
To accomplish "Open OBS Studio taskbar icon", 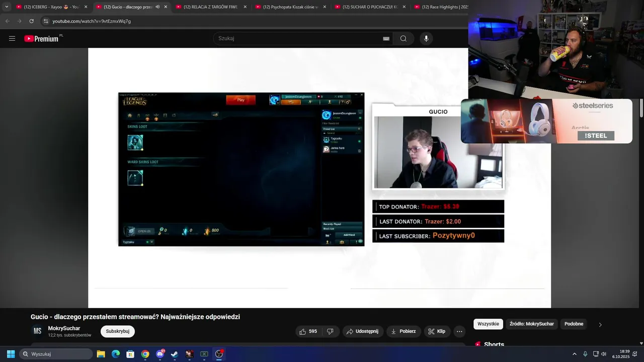I will point(219,354).
